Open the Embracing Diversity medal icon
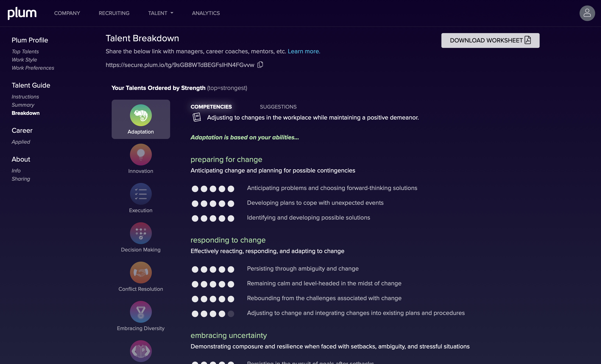Image resolution: width=601 pixels, height=364 pixels. [141, 312]
